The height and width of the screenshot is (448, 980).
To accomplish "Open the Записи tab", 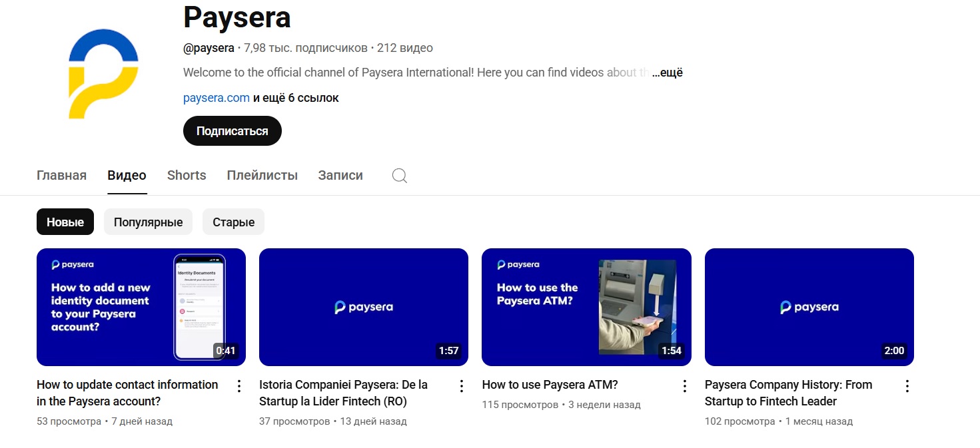I will (x=340, y=175).
